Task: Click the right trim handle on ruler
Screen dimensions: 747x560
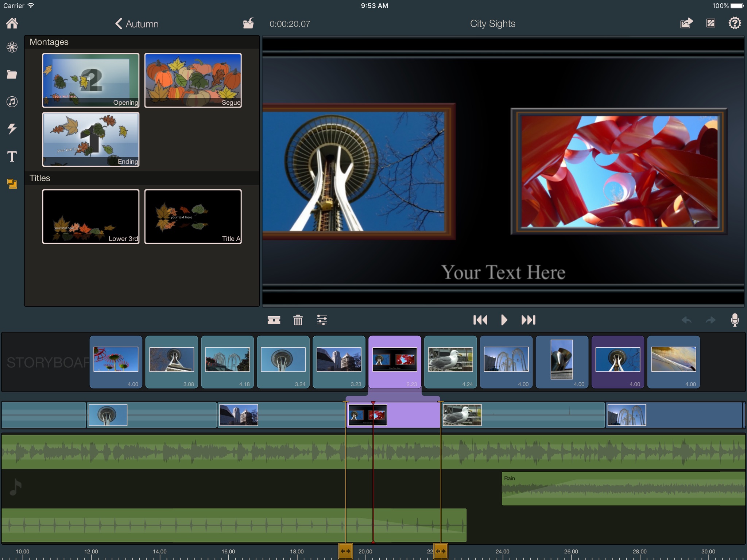Action: click(x=441, y=551)
